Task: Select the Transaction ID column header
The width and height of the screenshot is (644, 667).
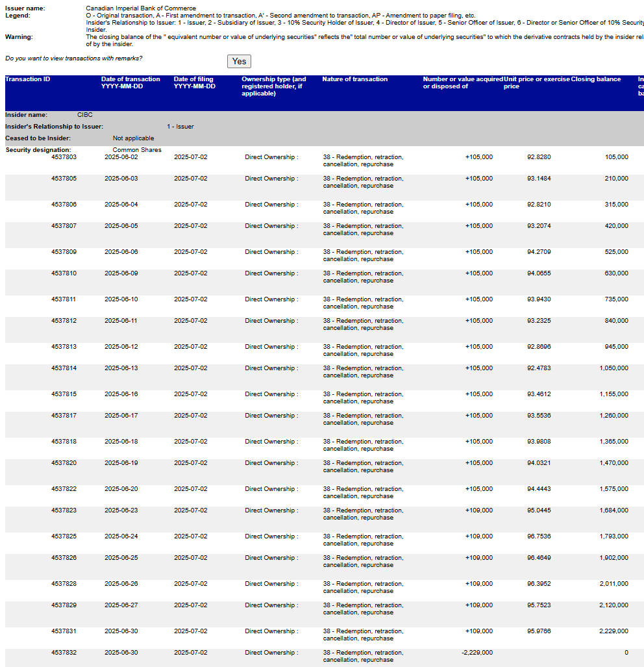Action: point(28,79)
